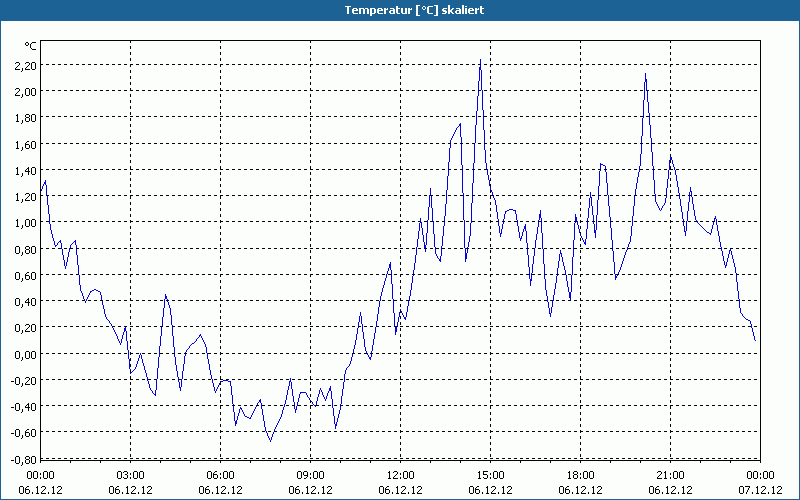Select the 0,40 y-axis value
This screenshot has height=500, width=800.
(27, 302)
